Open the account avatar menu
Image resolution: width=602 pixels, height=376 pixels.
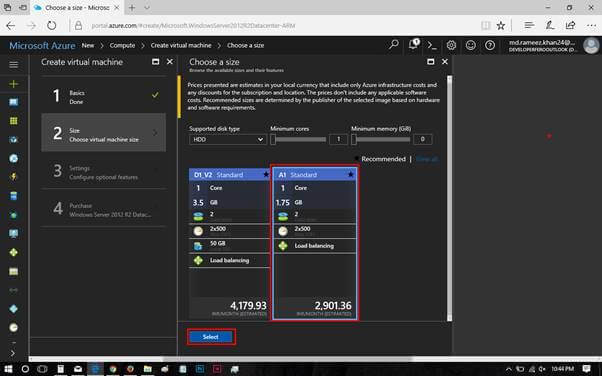click(591, 45)
